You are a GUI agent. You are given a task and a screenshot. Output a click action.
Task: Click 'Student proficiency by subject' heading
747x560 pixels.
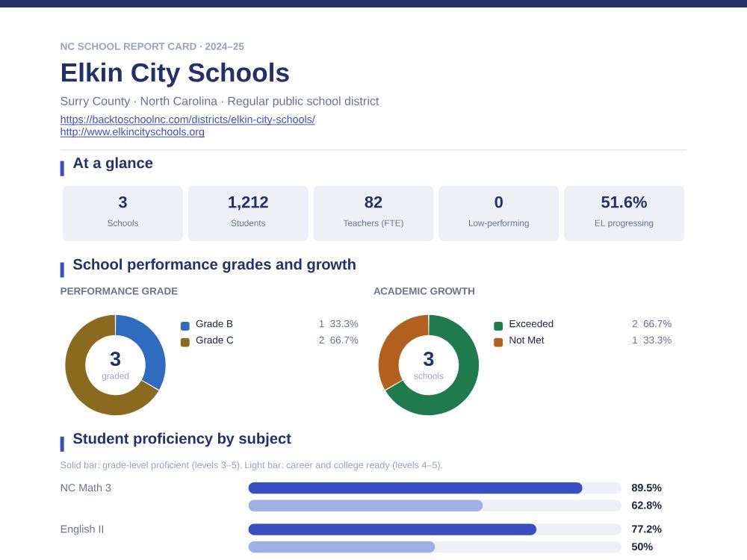point(182,438)
